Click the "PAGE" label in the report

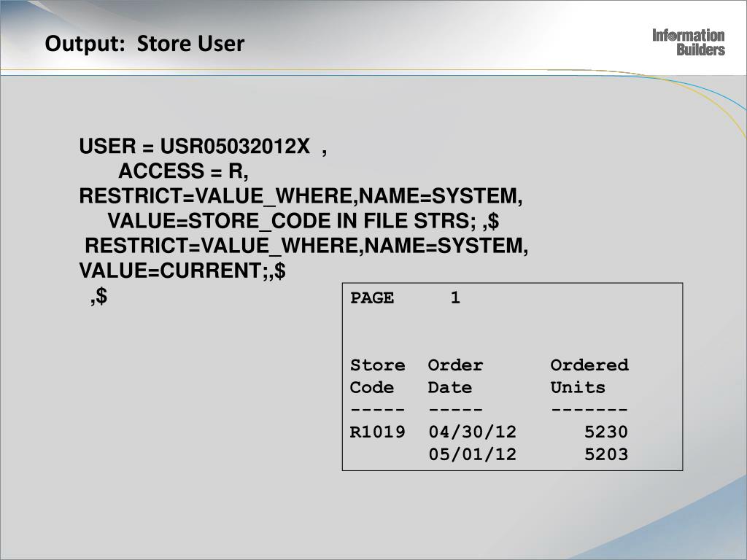(372, 297)
